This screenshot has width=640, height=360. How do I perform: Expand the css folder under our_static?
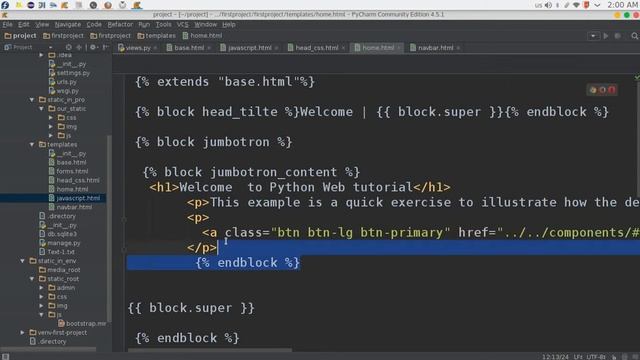[x=51, y=118]
